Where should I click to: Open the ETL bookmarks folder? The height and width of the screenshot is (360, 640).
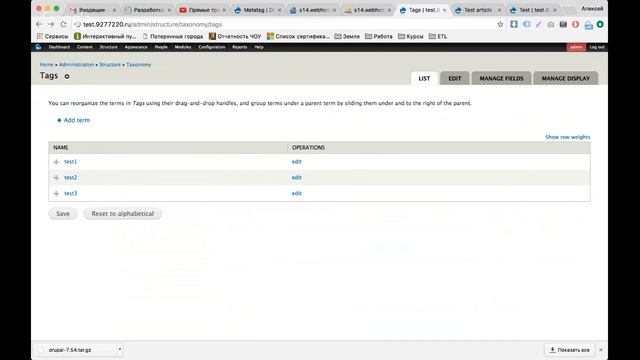click(438, 36)
